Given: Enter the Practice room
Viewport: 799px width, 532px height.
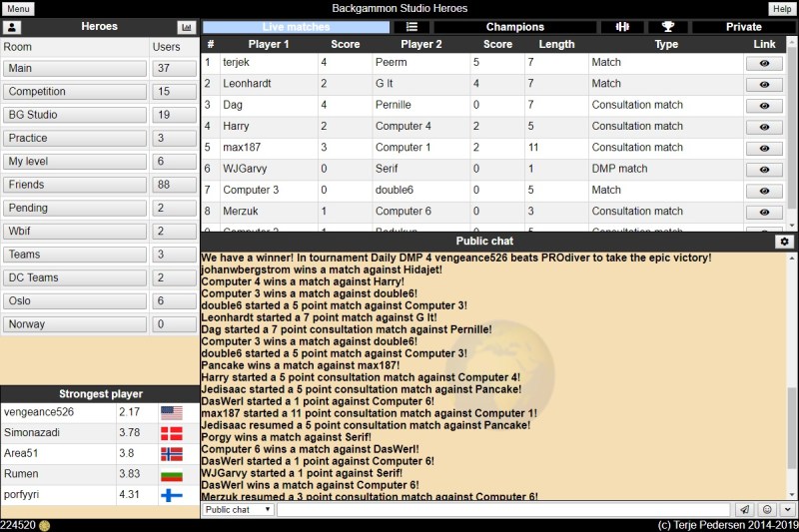Looking at the screenshot, I should click(x=75, y=138).
